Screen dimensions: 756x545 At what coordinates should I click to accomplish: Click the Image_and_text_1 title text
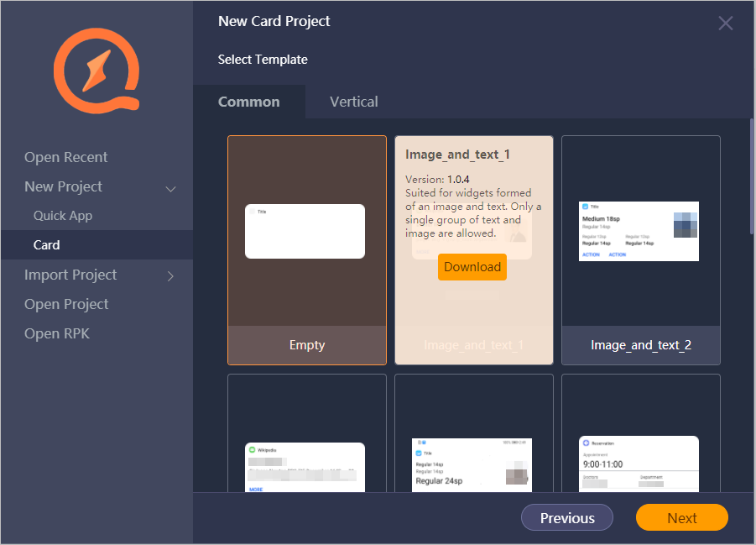pos(457,155)
